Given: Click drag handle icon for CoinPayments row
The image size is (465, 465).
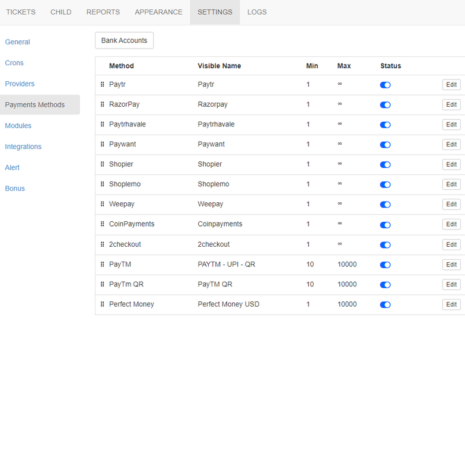Looking at the screenshot, I should tap(102, 224).
